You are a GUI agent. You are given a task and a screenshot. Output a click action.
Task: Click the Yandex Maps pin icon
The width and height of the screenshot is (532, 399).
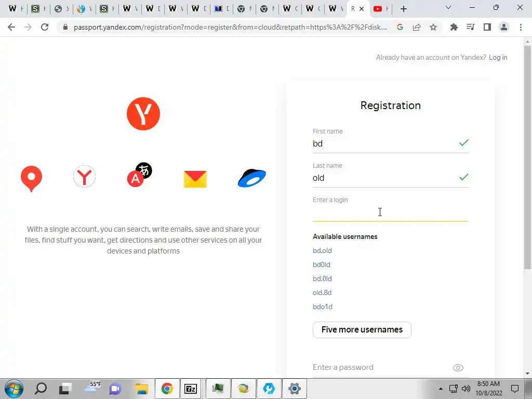pyautogui.click(x=31, y=179)
